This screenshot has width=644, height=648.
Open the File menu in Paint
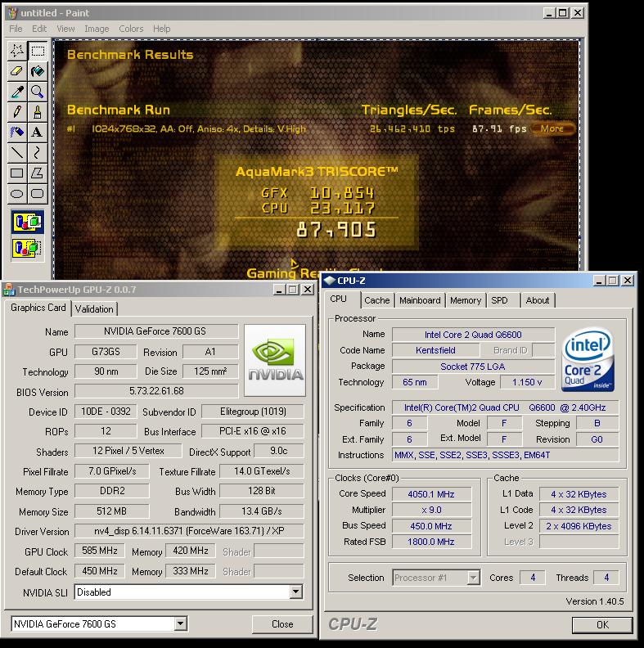[x=16, y=29]
